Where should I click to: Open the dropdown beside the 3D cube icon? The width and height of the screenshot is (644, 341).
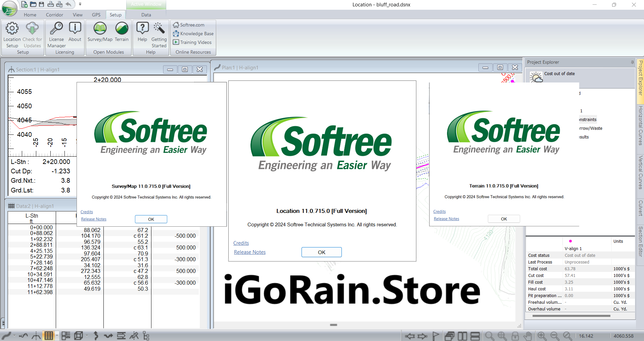[x=87, y=336]
